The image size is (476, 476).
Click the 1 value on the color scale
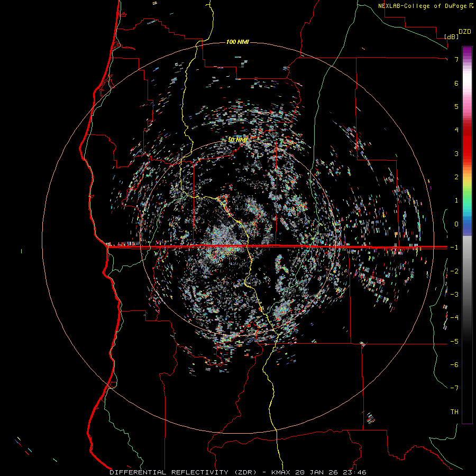456,200
